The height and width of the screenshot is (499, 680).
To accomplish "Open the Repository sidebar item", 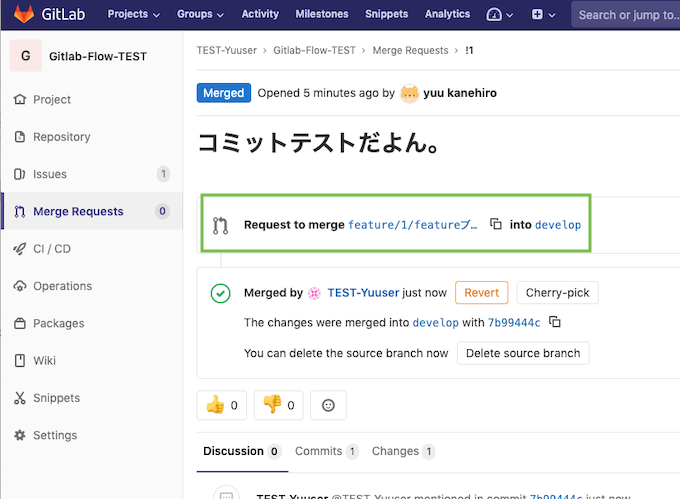I will click(x=62, y=137).
